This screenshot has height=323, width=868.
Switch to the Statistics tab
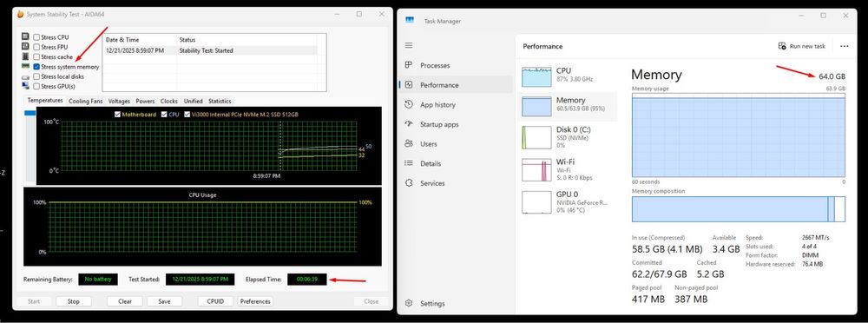tap(220, 101)
